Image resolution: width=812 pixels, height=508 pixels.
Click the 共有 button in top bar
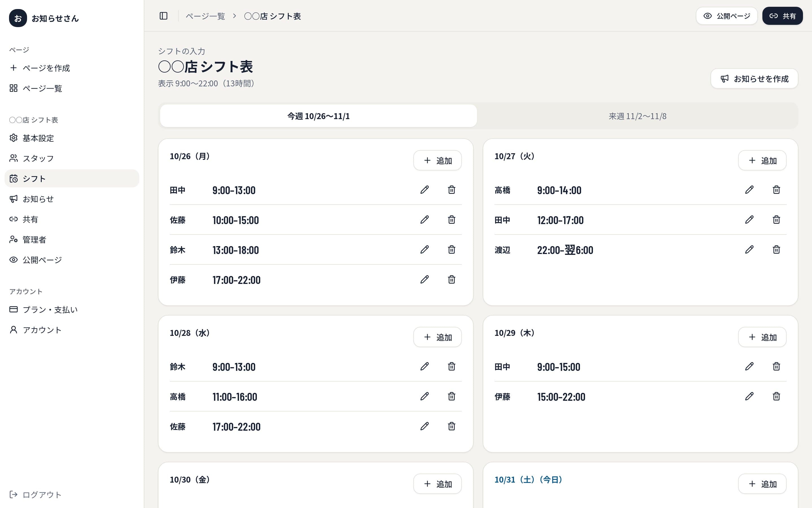782,16
